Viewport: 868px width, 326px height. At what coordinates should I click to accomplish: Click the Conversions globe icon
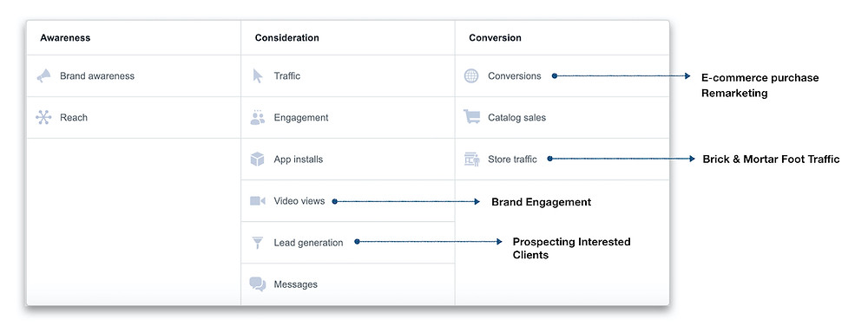471,75
